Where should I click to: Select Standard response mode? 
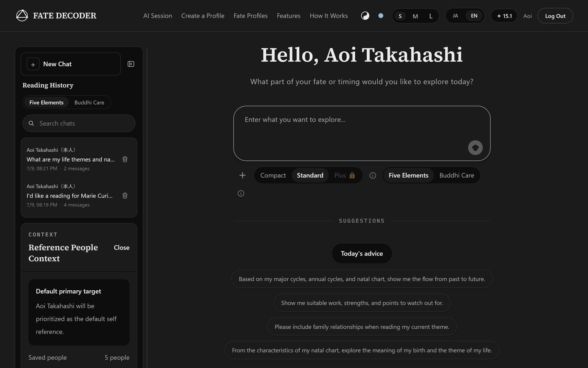310,175
